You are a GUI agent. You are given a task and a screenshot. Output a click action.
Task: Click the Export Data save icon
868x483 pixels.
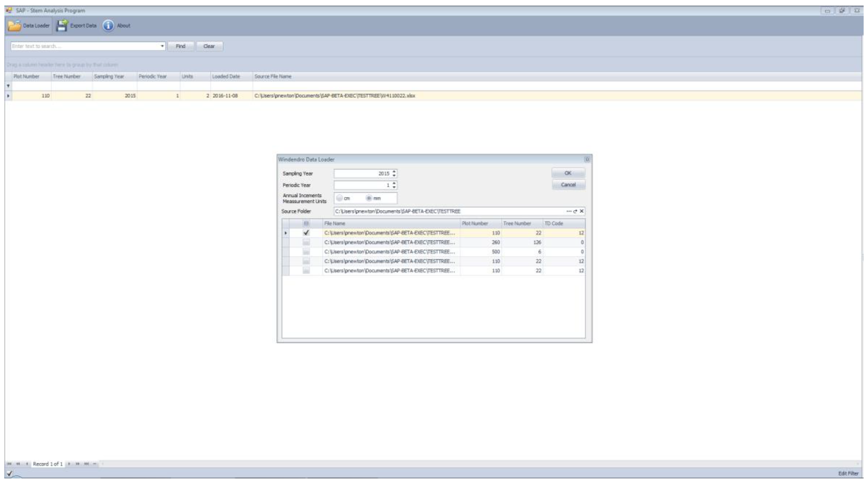pos(61,26)
